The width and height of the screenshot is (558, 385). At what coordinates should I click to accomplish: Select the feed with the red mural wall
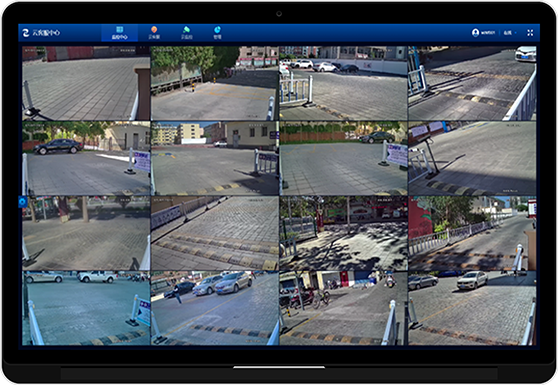(x=472, y=233)
